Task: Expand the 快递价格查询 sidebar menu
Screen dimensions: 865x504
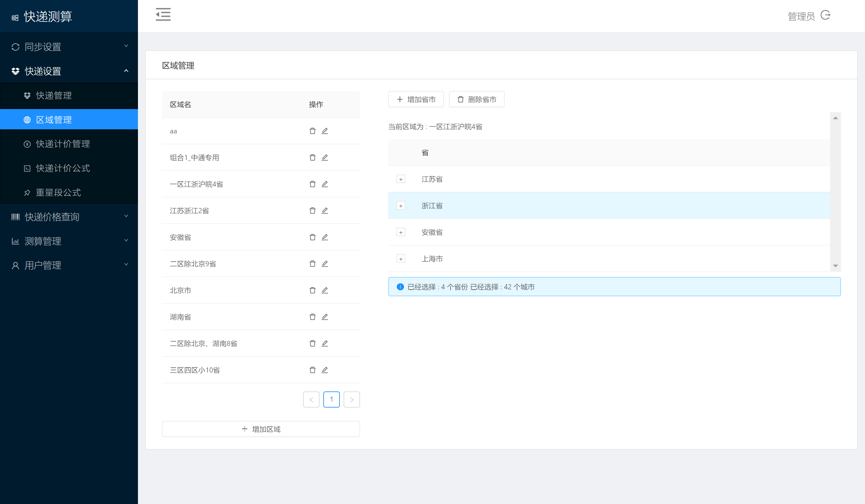Action: pyautogui.click(x=69, y=217)
